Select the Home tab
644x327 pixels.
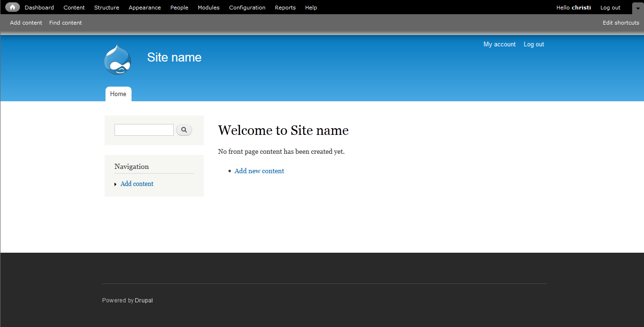click(x=118, y=94)
